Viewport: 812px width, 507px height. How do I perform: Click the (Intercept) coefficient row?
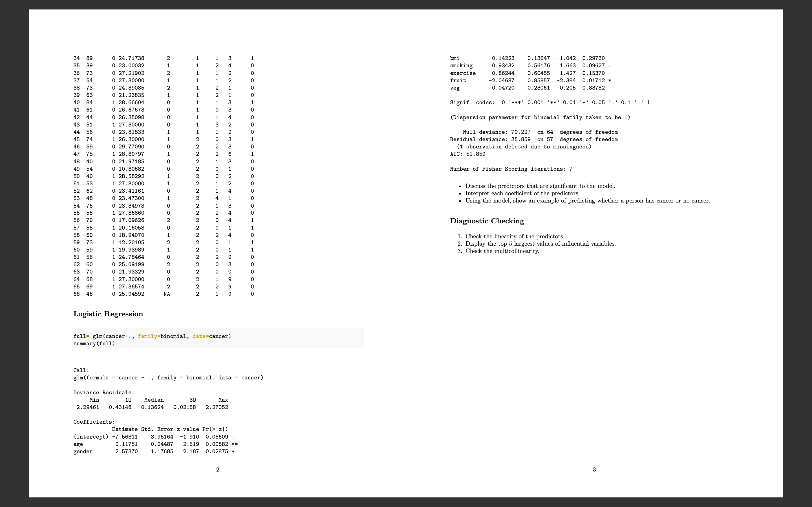pyautogui.click(x=154, y=437)
